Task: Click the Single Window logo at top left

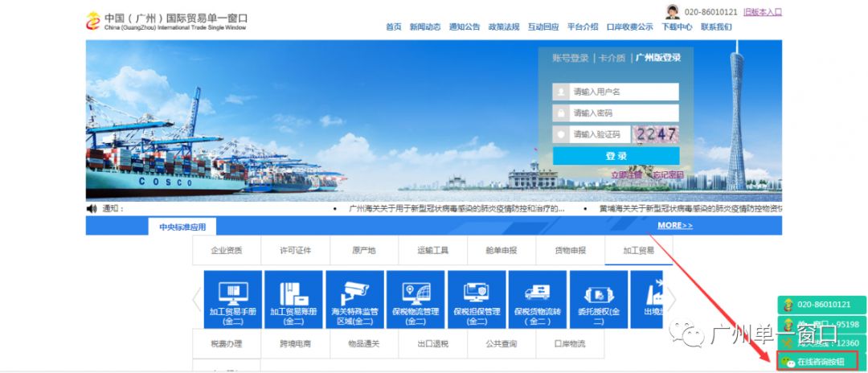Action: pyautogui.click(x=166, y=21)
